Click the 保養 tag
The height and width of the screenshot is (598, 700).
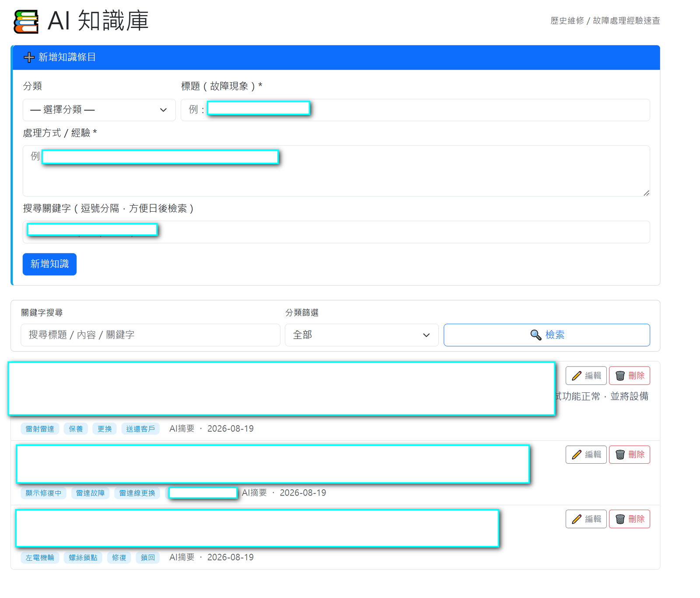76,429
